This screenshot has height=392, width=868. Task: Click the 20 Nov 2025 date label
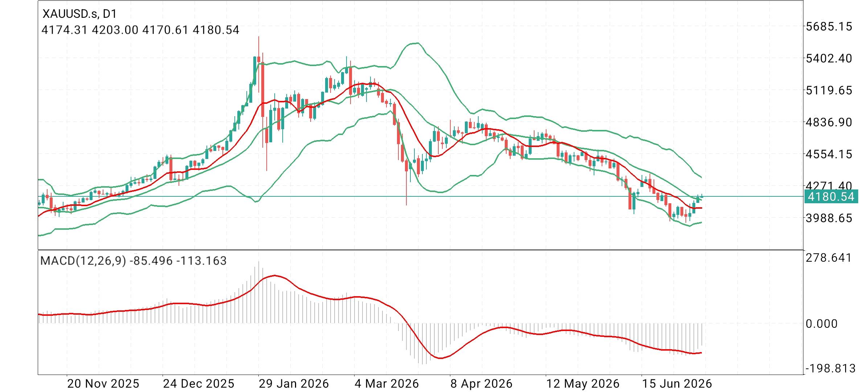[103, 384]
